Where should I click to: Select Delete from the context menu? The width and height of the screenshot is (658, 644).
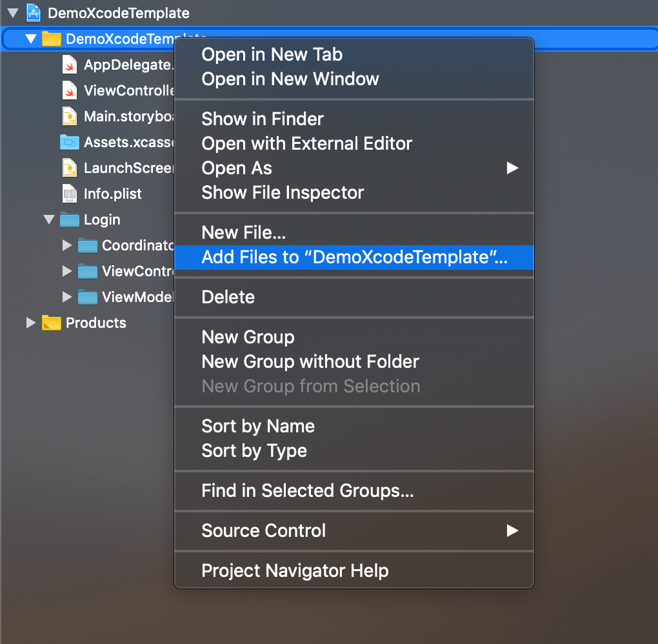[x=354, y=297]
